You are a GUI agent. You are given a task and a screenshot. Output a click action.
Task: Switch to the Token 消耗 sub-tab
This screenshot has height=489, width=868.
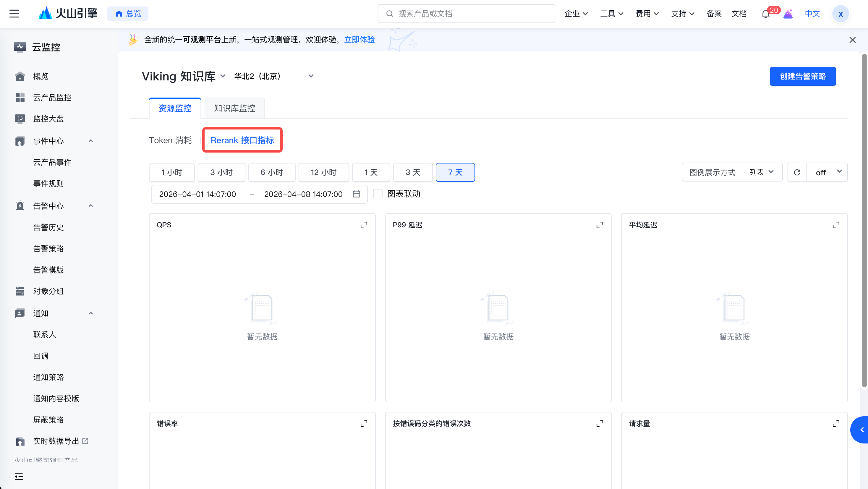point(170,140)
